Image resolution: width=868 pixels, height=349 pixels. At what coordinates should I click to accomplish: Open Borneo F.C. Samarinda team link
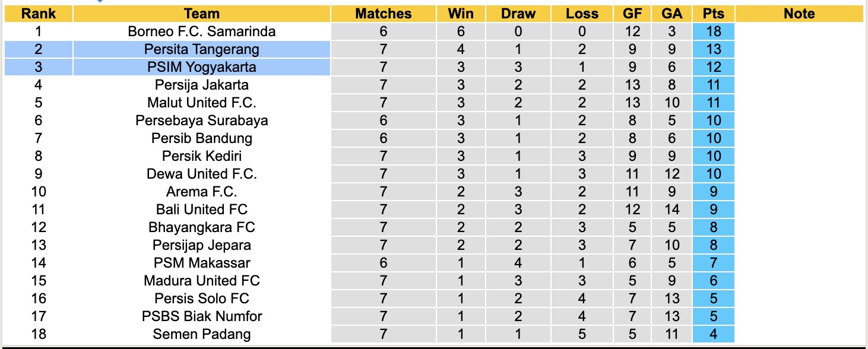pyautogui.click(x=202, y=31)
